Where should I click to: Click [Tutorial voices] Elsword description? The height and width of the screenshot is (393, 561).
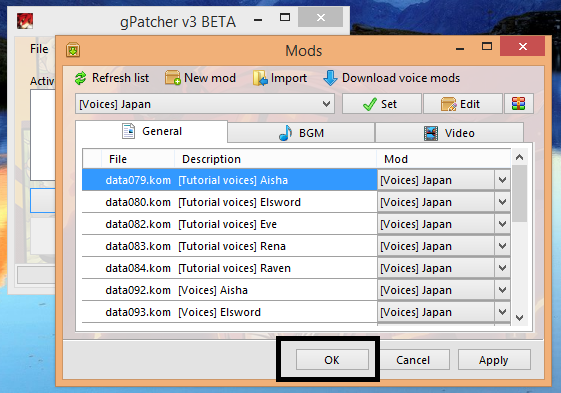pos(240,202)
